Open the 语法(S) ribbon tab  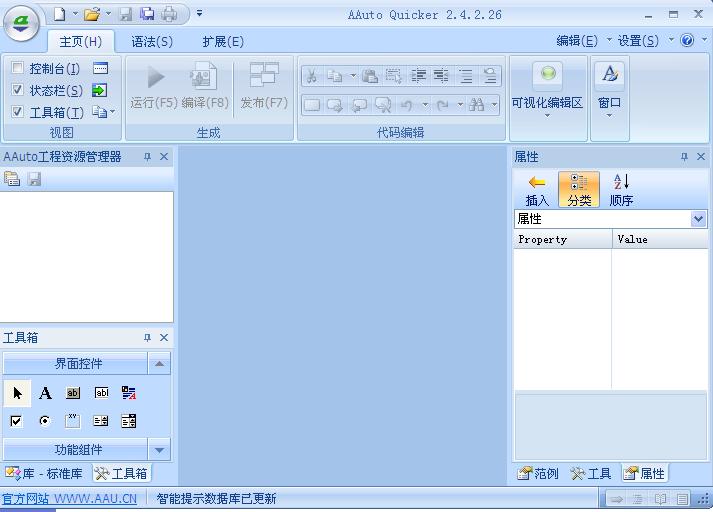tap(152, 42)
